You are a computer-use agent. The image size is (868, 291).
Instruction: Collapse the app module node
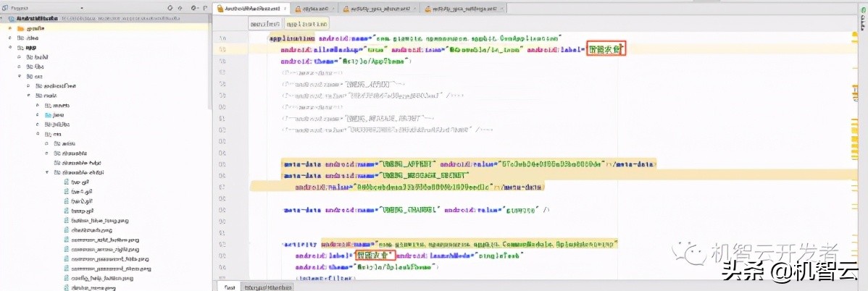click(x=10, y=48)
